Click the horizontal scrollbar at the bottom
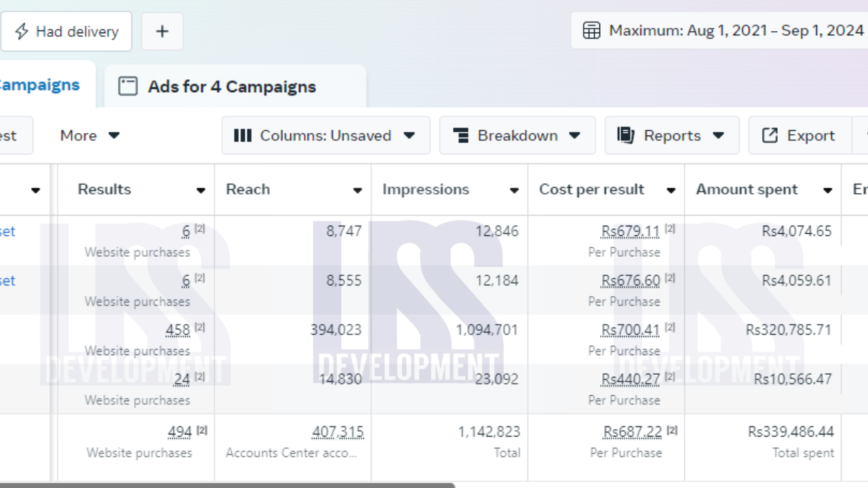 pos(227,485)
